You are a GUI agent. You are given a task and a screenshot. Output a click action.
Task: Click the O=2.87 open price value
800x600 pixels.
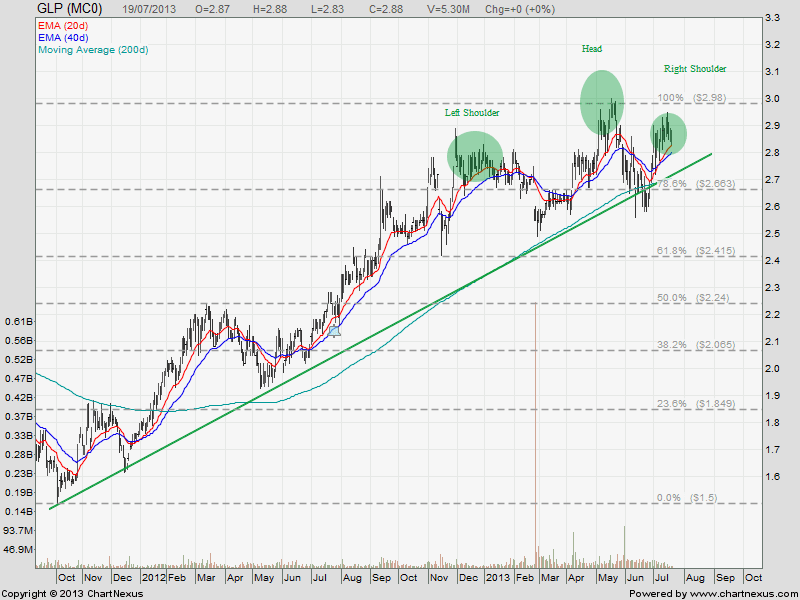tap(212, 9)
